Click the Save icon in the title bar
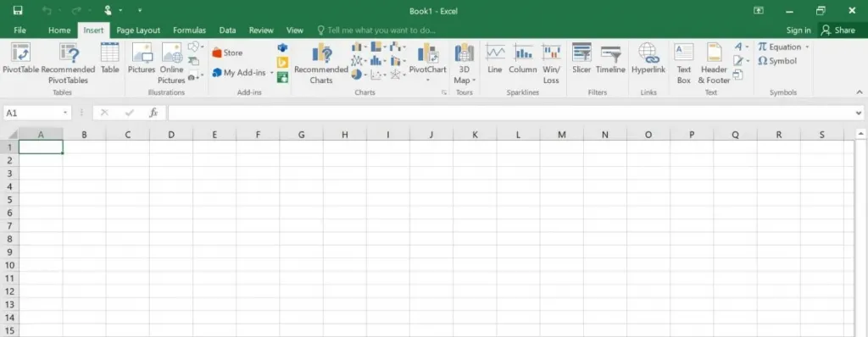Viewport: 868px width, 337px height. pos(18,10)
